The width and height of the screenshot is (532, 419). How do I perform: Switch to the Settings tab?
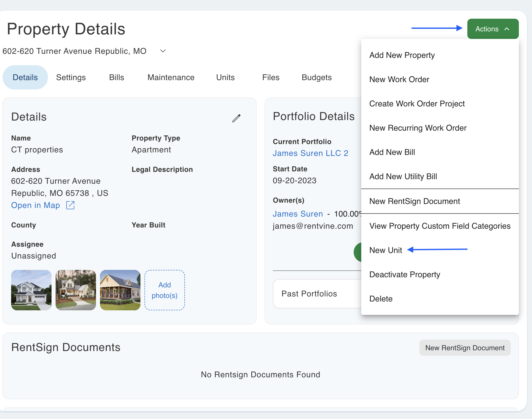pyautogui.click(x=71, y=77)
